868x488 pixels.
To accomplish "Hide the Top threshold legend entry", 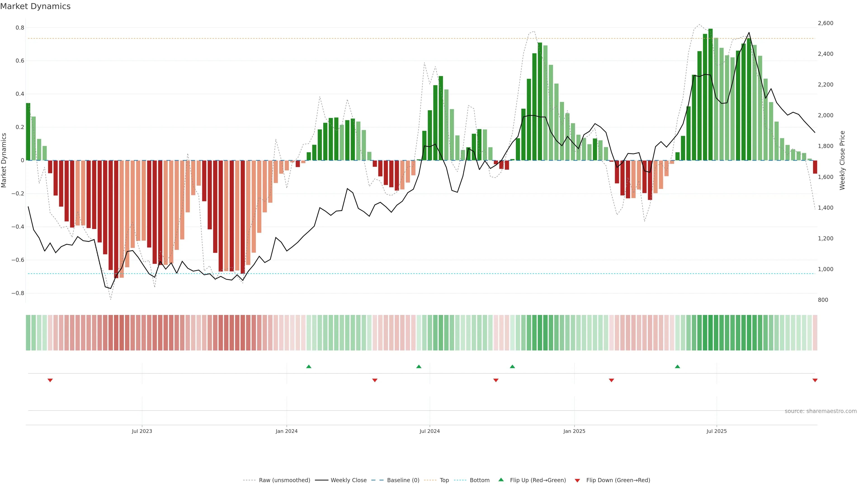I will (x=444, y=480).
